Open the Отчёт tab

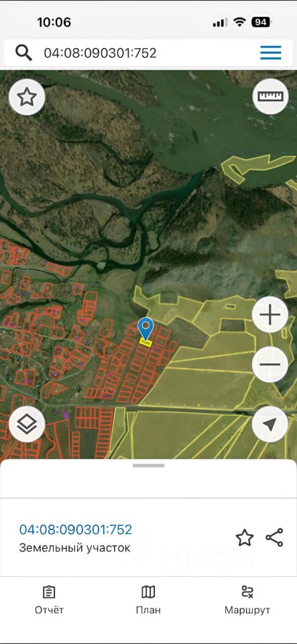coord(49,600)
